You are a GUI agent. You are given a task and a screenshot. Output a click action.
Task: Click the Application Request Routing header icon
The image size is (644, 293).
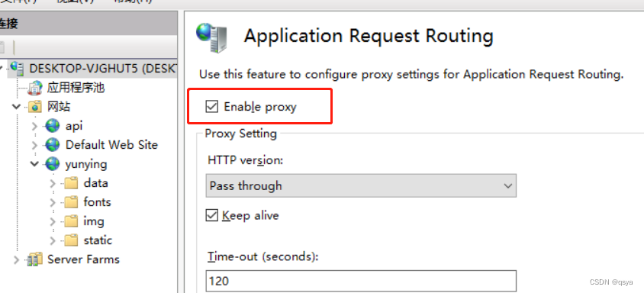(212, 37)
